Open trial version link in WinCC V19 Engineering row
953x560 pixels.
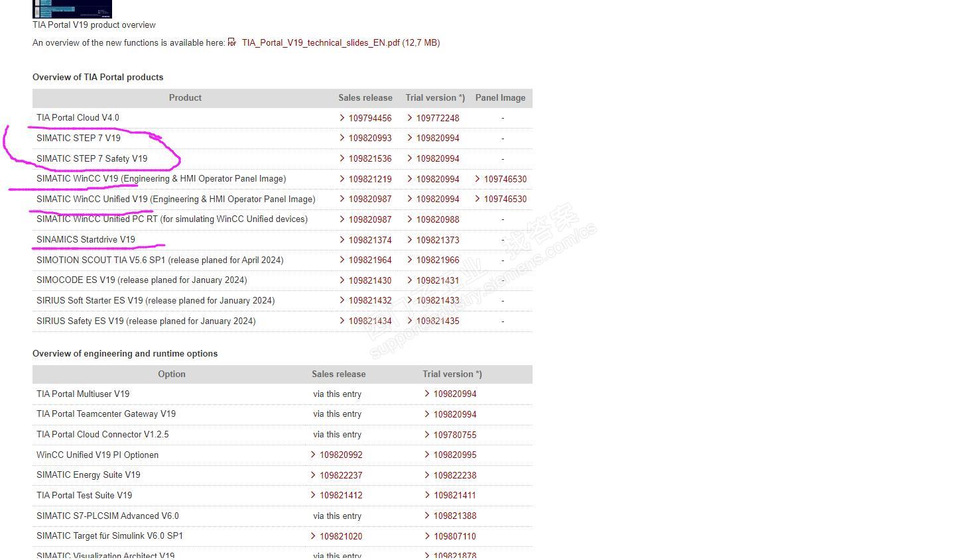[x=438, y=179]
